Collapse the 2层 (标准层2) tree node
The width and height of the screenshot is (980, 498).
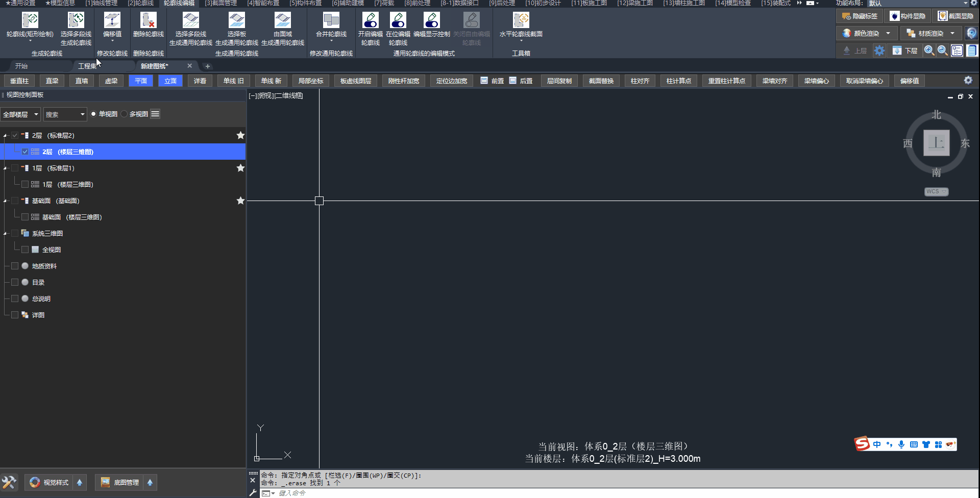(5, 136)
